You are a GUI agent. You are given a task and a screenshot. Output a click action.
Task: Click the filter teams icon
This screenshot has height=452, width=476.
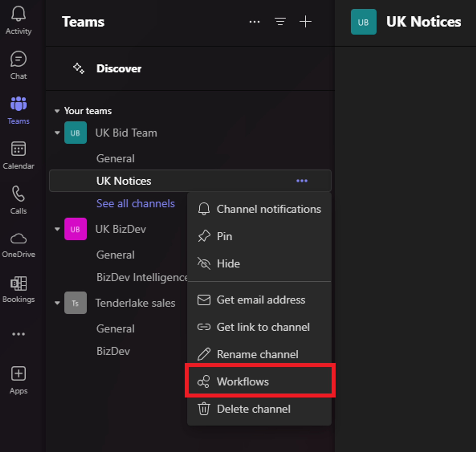pos(280,22)
